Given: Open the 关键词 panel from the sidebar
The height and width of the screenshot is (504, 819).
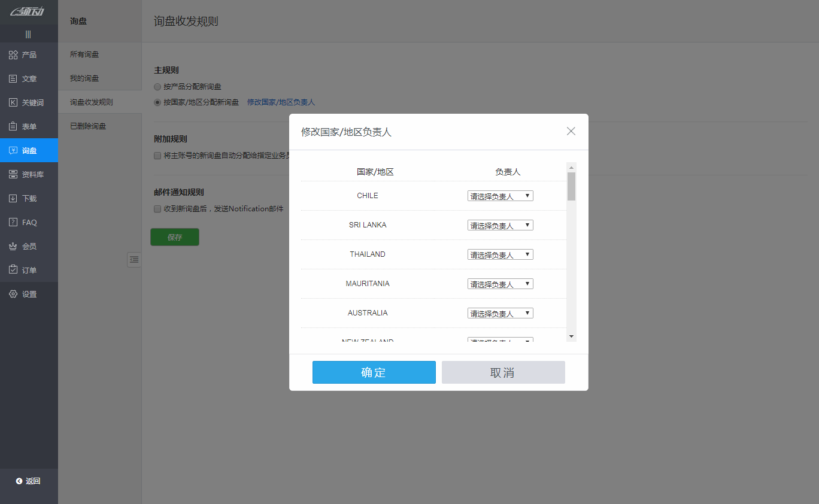Looking at the screenshot, I should point(28,102).
